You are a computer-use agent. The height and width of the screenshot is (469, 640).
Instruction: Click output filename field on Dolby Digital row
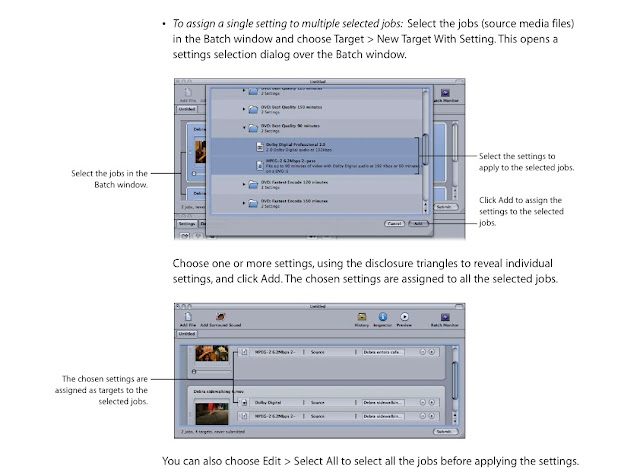pyautogui.click(x=383, y=402)
